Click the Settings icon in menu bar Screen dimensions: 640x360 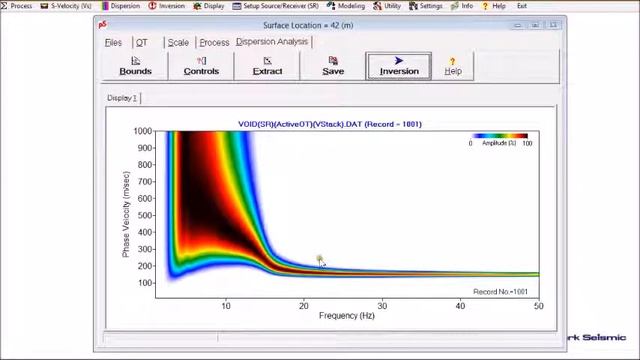pos(413,6)
